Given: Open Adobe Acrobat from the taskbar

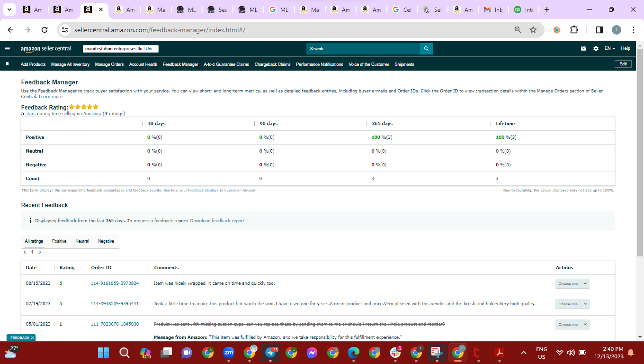Looking at the screenshot, I should (x=499, y=353).
